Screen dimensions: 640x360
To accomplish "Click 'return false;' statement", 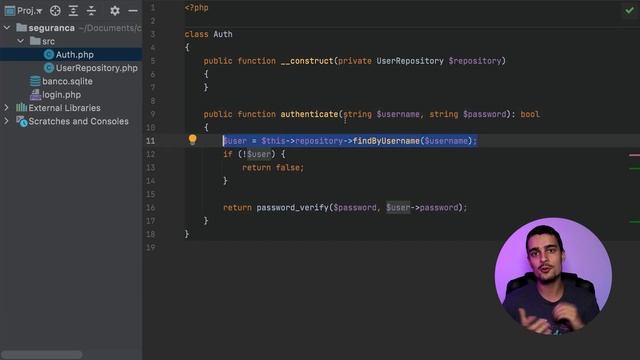I will (273, 168).
